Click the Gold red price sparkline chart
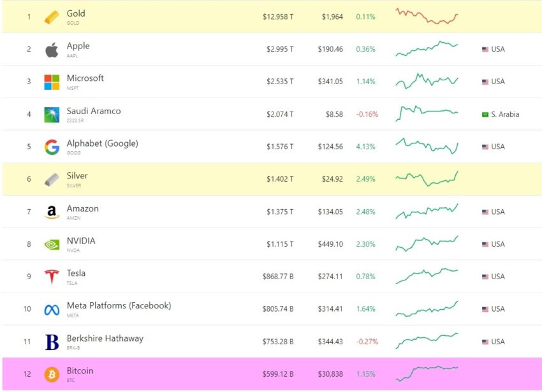Viewport: 542px width, 392px height. pos(427,16)
